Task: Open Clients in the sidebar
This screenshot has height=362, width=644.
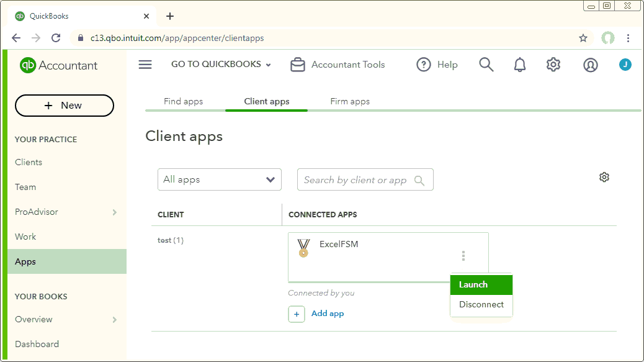Action: click(29, 162)
